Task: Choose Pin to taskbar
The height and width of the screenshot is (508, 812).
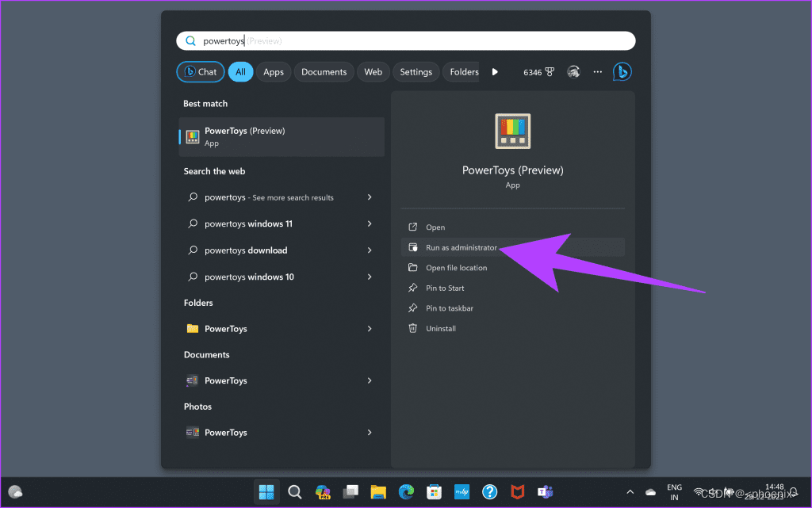Action: click(513, 307)
